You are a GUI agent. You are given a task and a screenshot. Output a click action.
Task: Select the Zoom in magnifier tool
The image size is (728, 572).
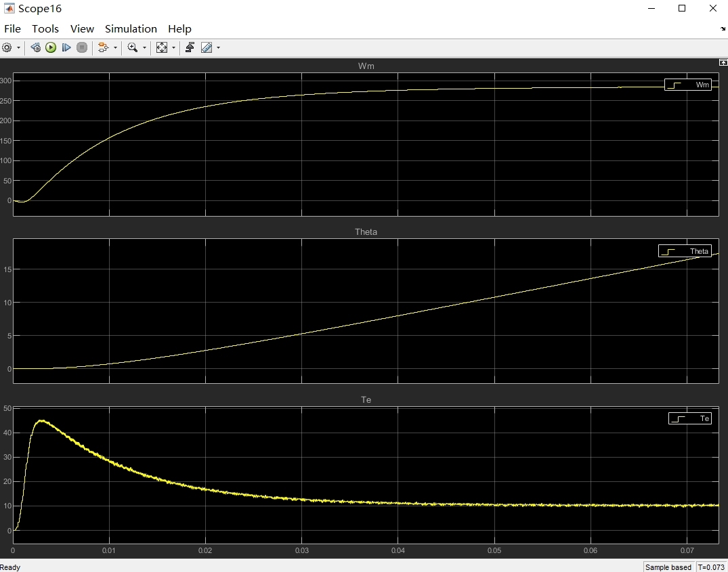(x=133, y=47)
